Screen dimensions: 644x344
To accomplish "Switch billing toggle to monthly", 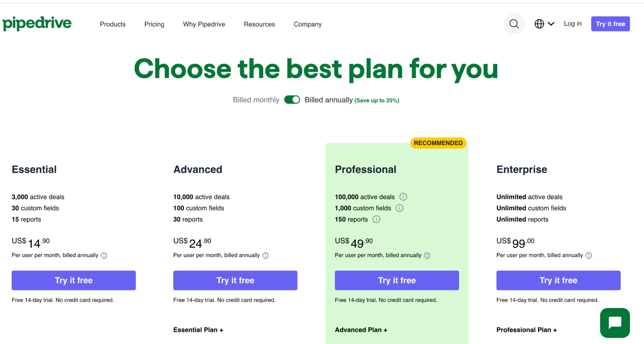I will 292,100.
